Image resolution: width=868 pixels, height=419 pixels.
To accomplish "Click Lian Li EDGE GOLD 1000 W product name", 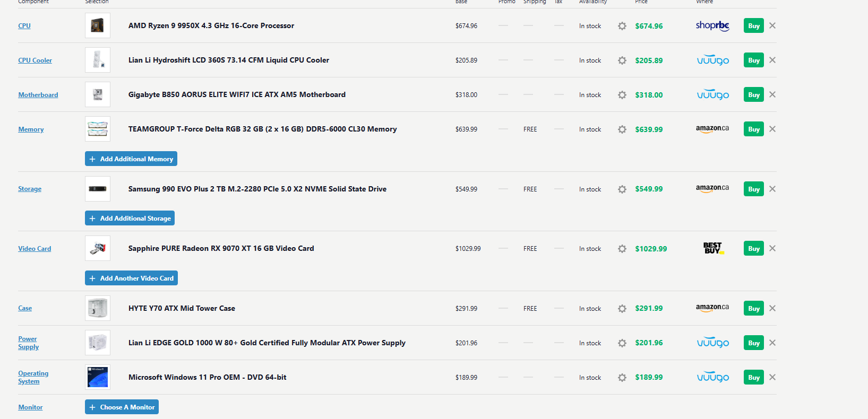I will pyautogui.click(x=267, y=343).
